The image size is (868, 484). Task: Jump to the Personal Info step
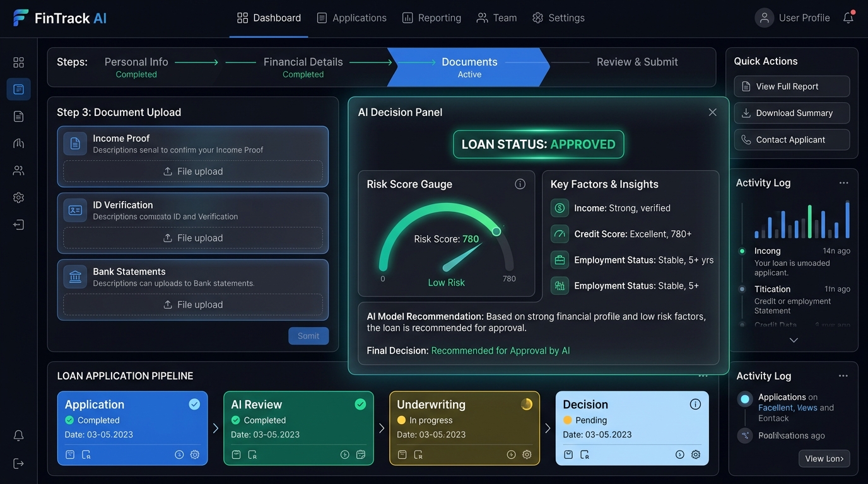[x=136, y=67]
